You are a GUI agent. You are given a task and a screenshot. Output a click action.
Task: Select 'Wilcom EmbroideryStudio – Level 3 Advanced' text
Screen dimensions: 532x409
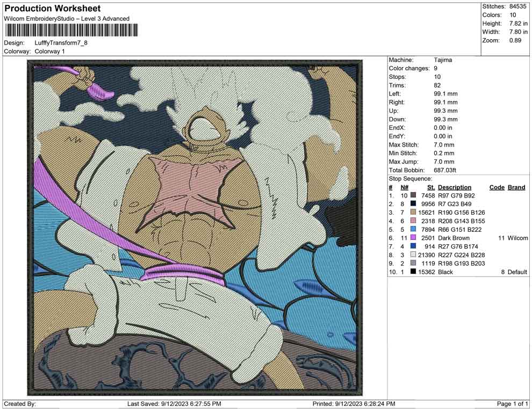[67, 19]
